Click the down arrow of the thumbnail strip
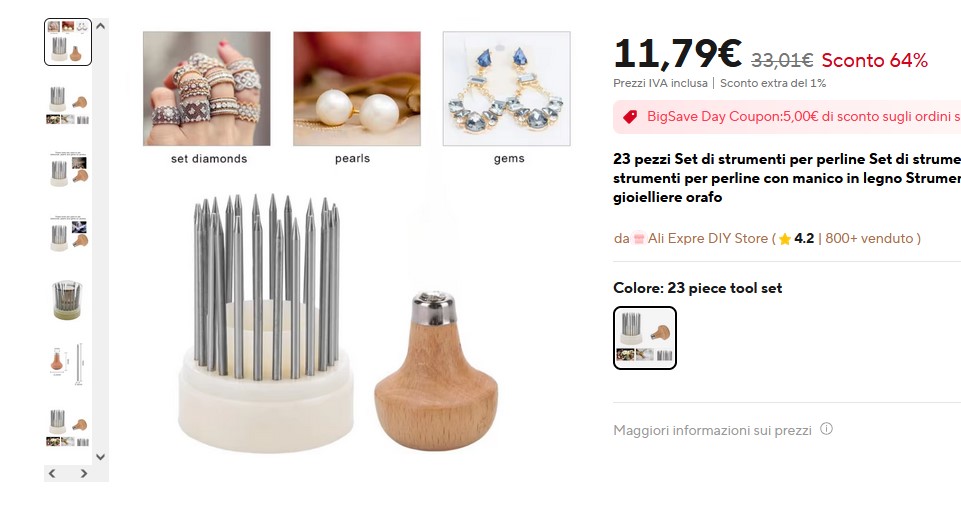961x511 pixels. click(x=101, y=456)
